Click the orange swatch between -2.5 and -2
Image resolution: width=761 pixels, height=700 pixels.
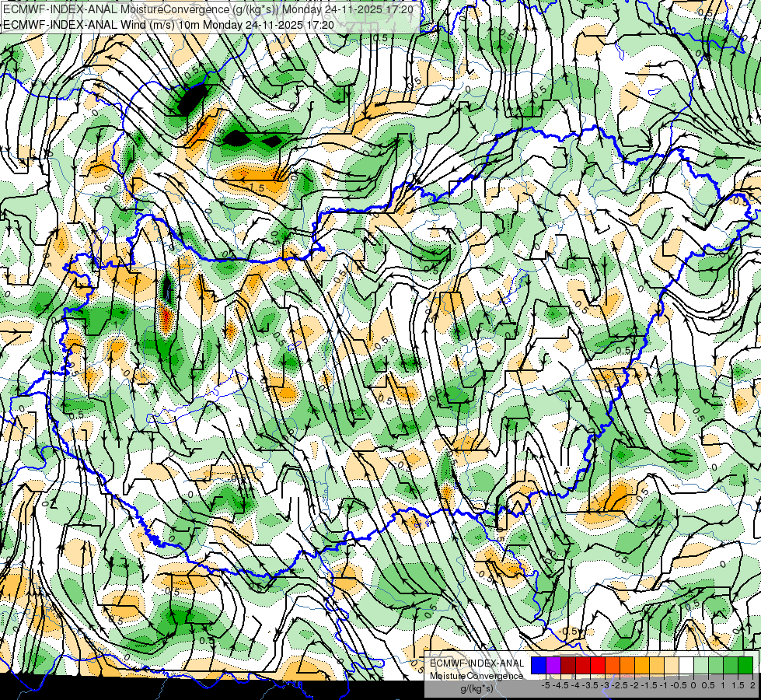click(x=627, y=666)
